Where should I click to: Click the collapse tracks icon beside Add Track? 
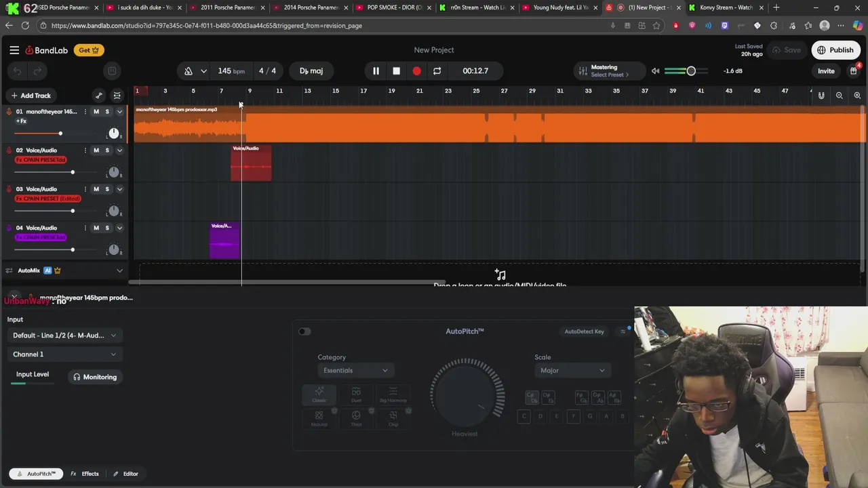click(x=117, y=96)
